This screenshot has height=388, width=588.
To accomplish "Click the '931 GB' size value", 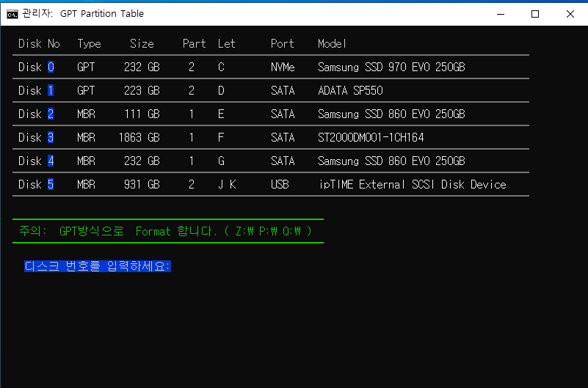I will (x=142, y=184).
